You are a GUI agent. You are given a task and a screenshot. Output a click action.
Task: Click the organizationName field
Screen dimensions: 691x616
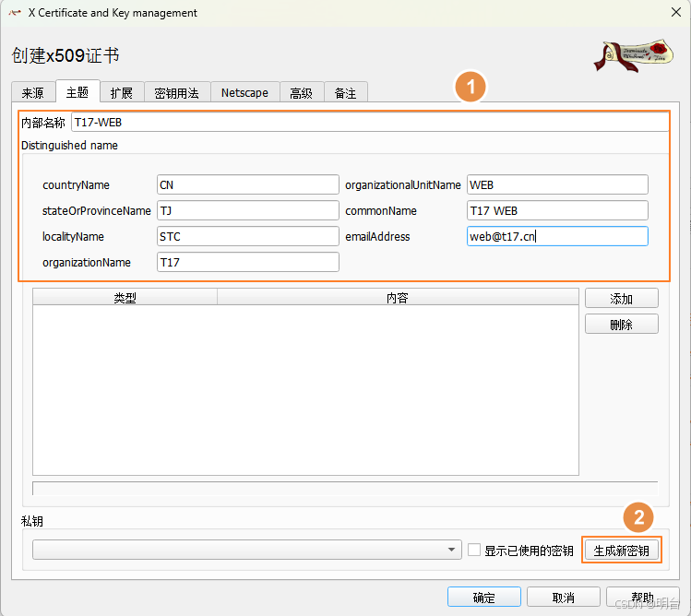[x=247, y=262]
